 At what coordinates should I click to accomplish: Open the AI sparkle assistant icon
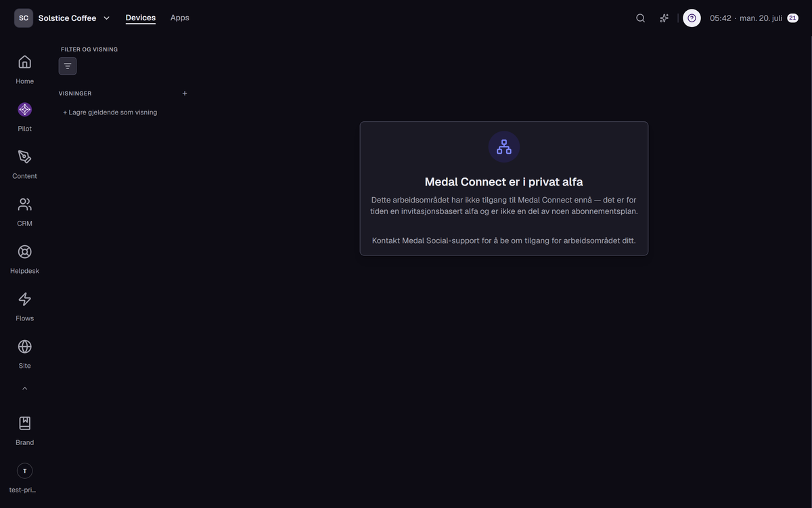664,18
